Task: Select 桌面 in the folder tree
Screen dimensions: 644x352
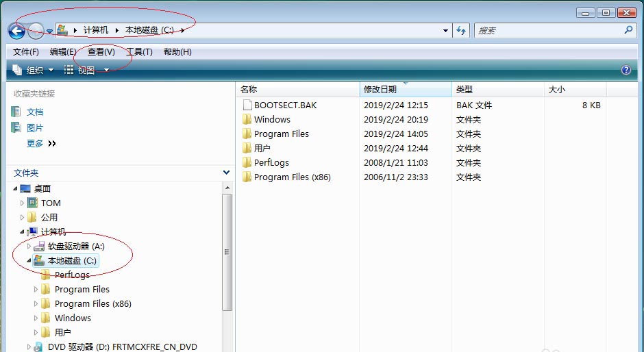Action: click(42, 188)
